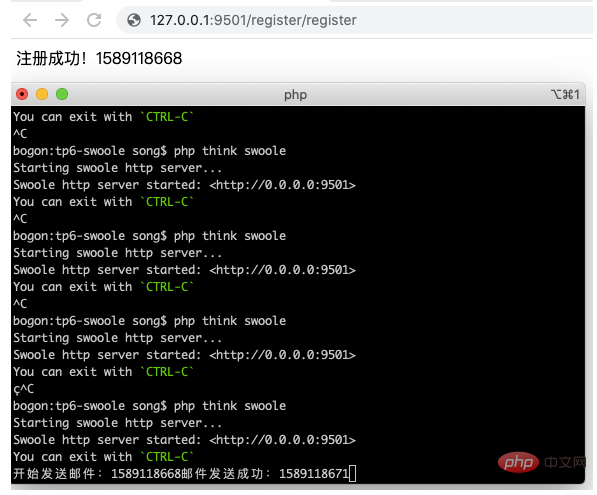Click the globe site info icon

134,20
